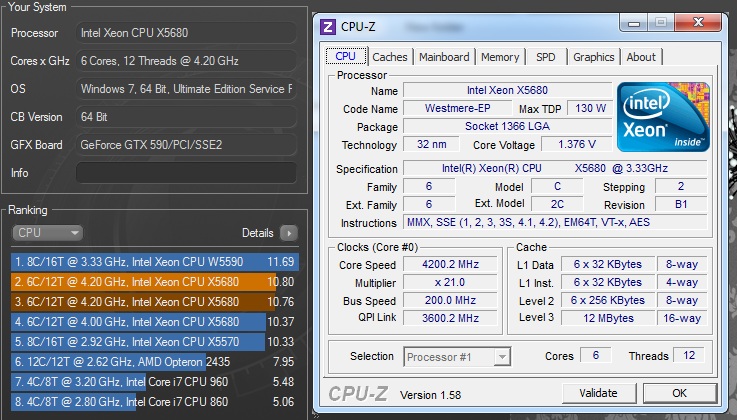Open the About tab in CPU-Z

click(641, 57)
